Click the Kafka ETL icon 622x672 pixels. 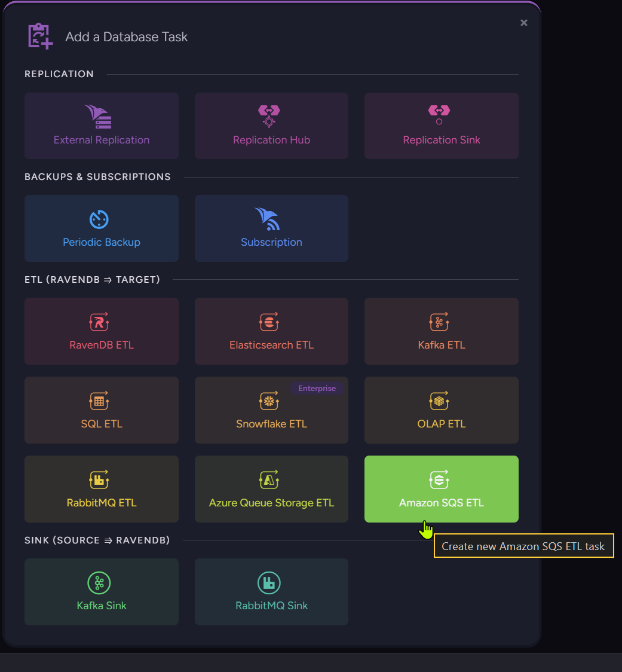(x=439, y=322)
